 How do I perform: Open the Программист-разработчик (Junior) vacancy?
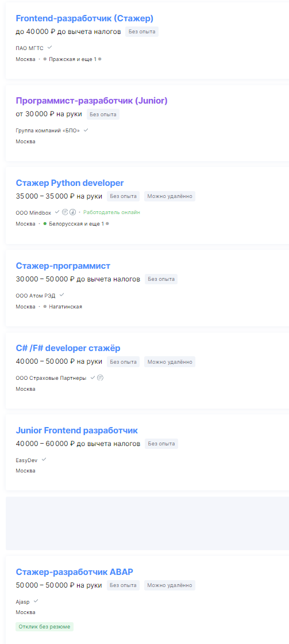[x=91, y=101]
